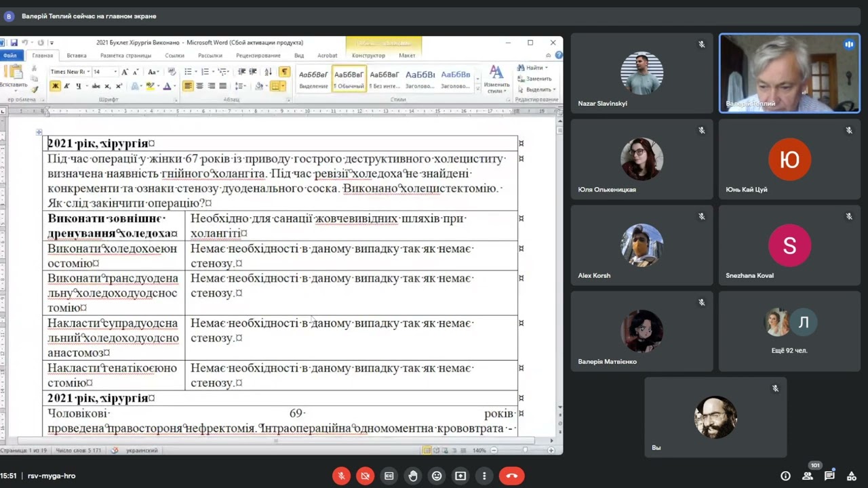
Task: Click the numbered list icon
Action: 205,72
